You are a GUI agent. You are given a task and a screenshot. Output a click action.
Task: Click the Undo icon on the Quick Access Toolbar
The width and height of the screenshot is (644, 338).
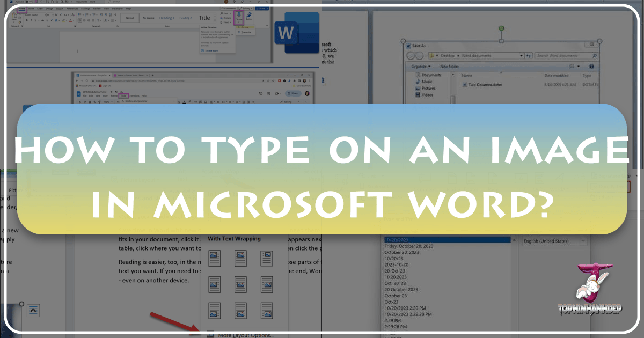click(40, 2)
